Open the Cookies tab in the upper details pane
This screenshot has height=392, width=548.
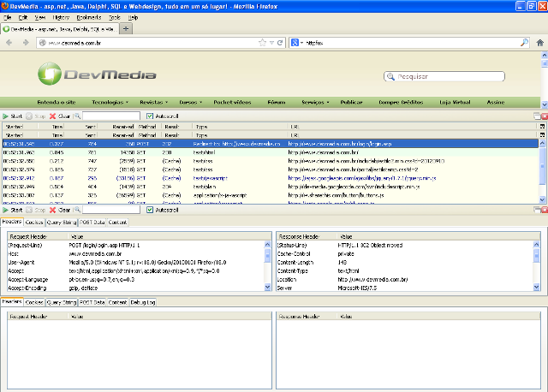click(34, 222)
